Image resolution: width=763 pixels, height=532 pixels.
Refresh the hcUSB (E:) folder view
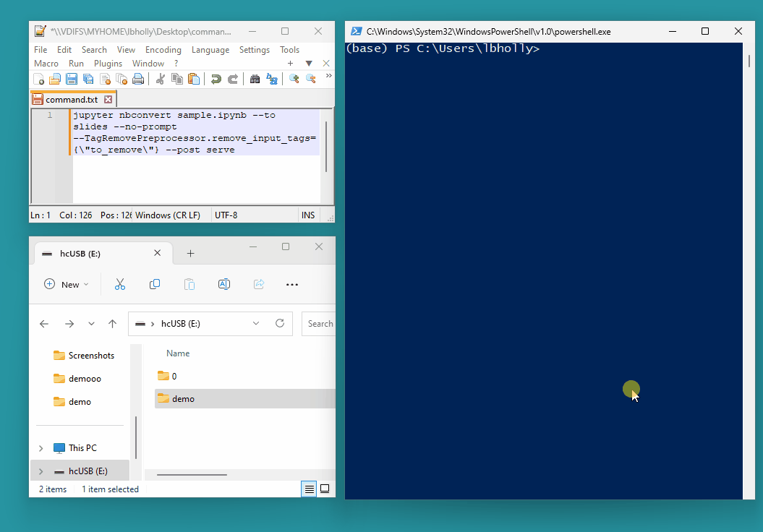point(280,324)
